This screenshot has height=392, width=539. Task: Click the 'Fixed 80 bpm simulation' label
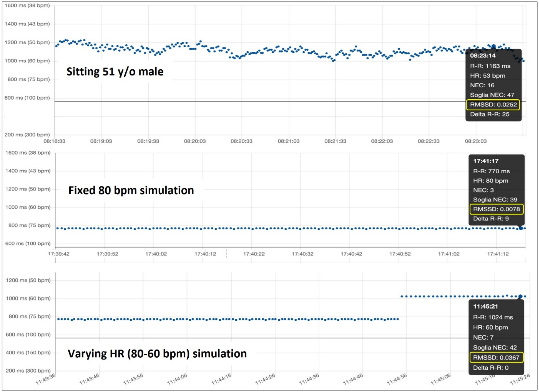131,190
